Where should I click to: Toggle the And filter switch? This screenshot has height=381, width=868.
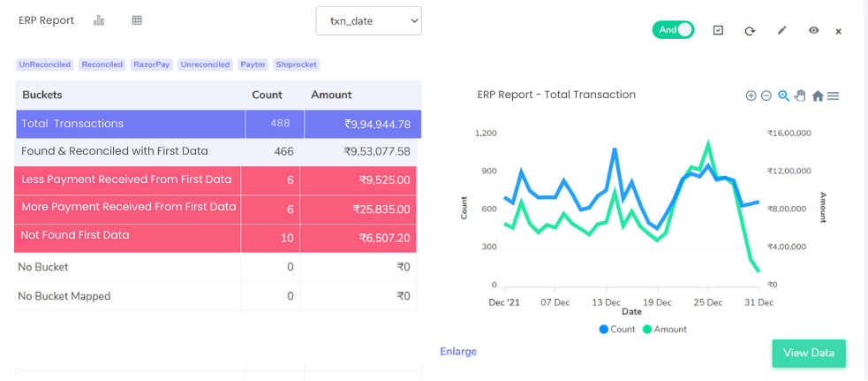tap(673, 30)
